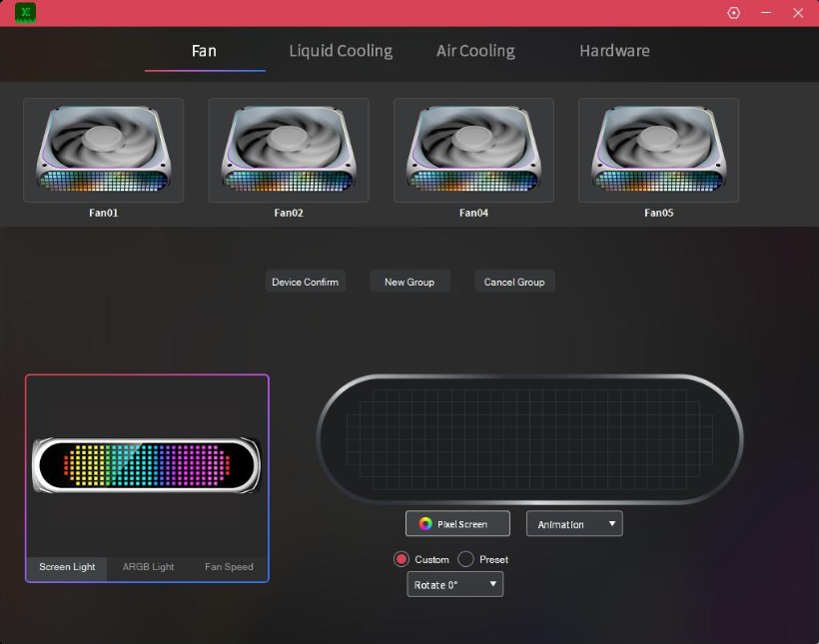Switch to the Fan tab
This screenshot has width=819, height=644.
pos(204,51)
